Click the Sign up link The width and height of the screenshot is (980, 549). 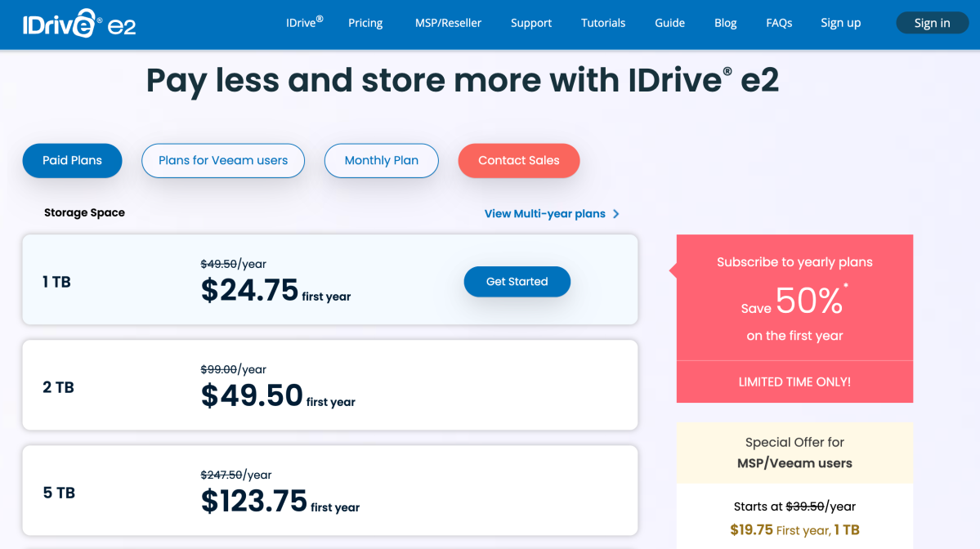(x=840, y=23)
